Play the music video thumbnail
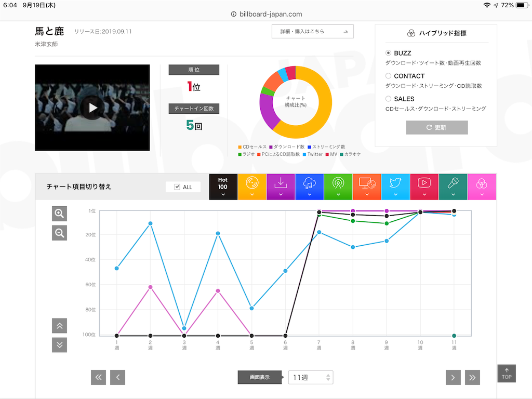Image resolution: width=532 pixels, height=399 pixels. (x=92, y=108)
